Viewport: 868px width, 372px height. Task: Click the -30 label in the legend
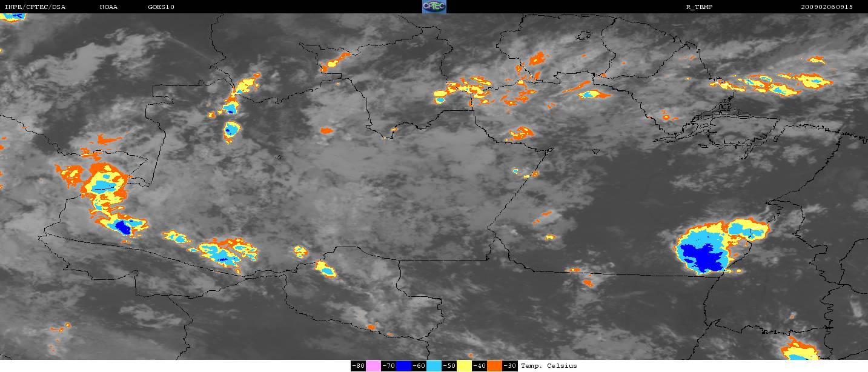tap(510, 366)
